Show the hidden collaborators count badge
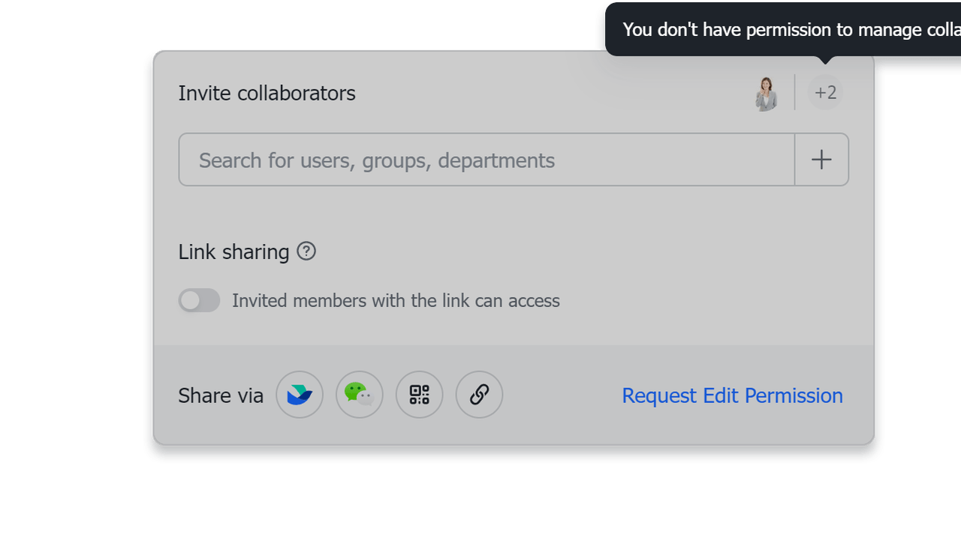The height and width of the screenshot is (560, 961). [x=825, y=92]
